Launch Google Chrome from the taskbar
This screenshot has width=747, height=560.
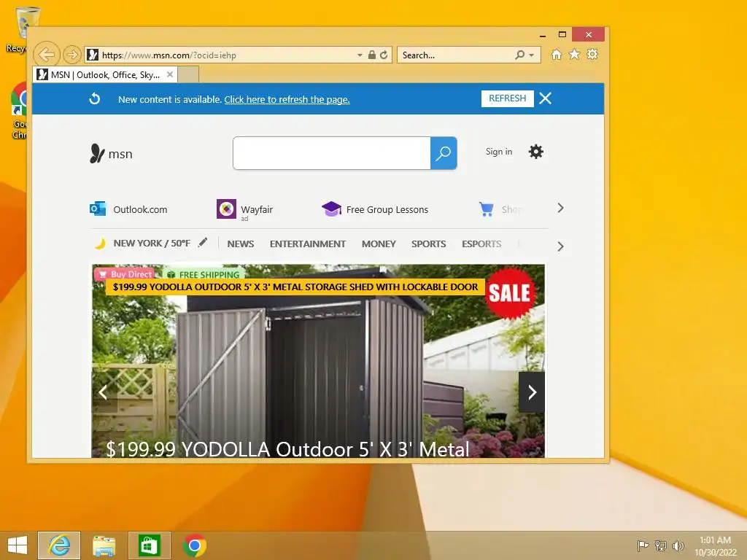point(194,545)
